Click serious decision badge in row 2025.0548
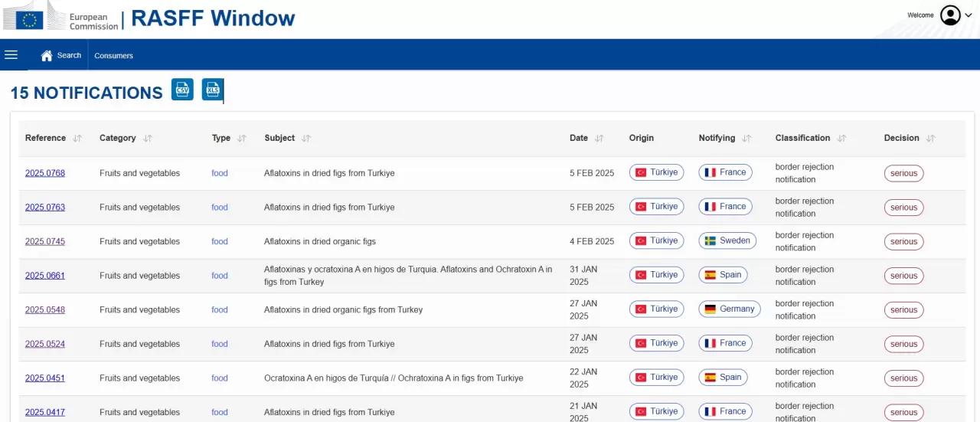980x422 pixels. click(x=903, y=309)
